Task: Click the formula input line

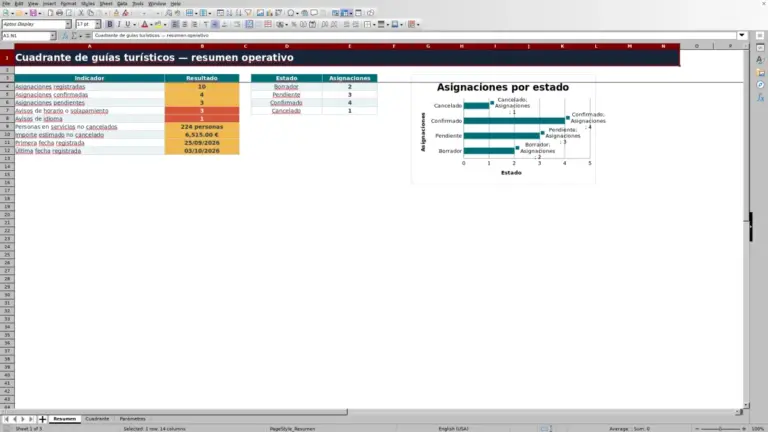Action: (x=414, y=35)
